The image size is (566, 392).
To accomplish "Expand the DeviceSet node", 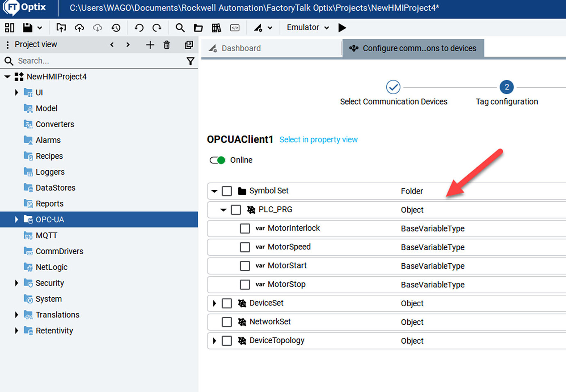I will tap(214, 303).
